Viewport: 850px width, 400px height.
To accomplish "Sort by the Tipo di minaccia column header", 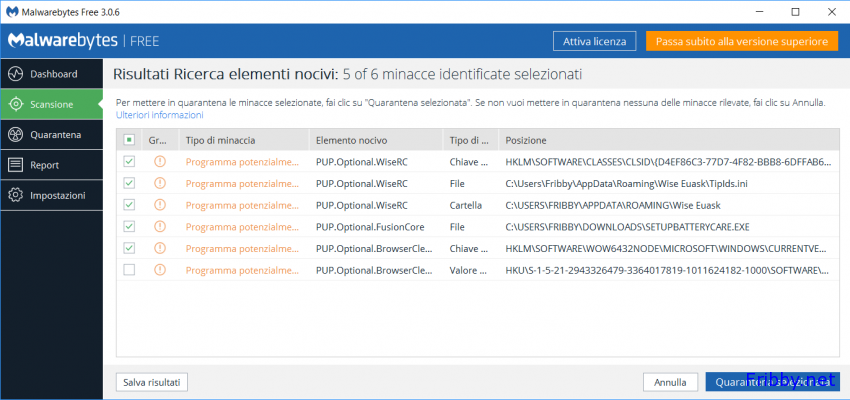I will (x=244, y=140).
